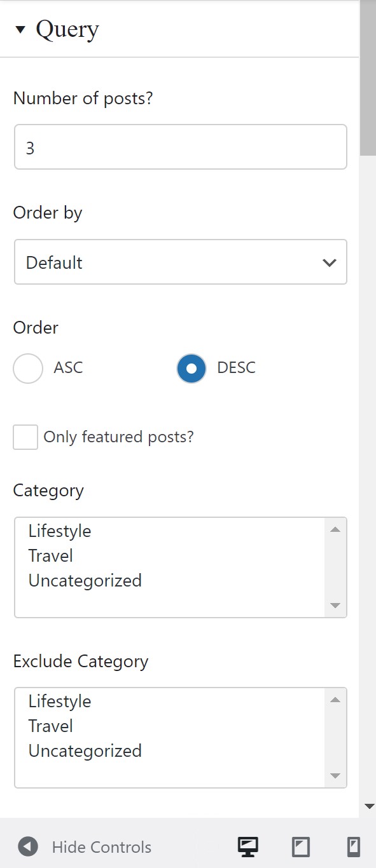Collapse the Query section triangle

pyautogui.click(x=20, y=29)
